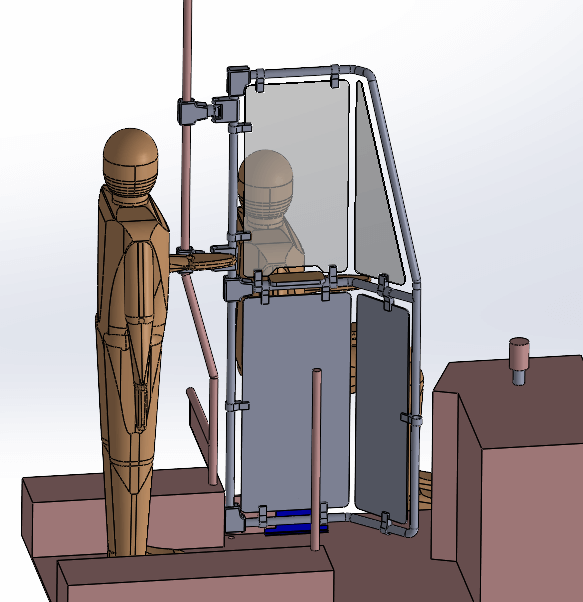Click the blue plate under the lower panel
The image size is (583, 602).
click(x=296, y=523)
